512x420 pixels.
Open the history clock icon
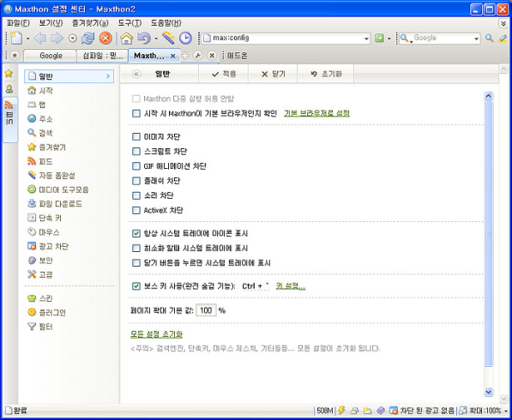(x=185, y=39)
